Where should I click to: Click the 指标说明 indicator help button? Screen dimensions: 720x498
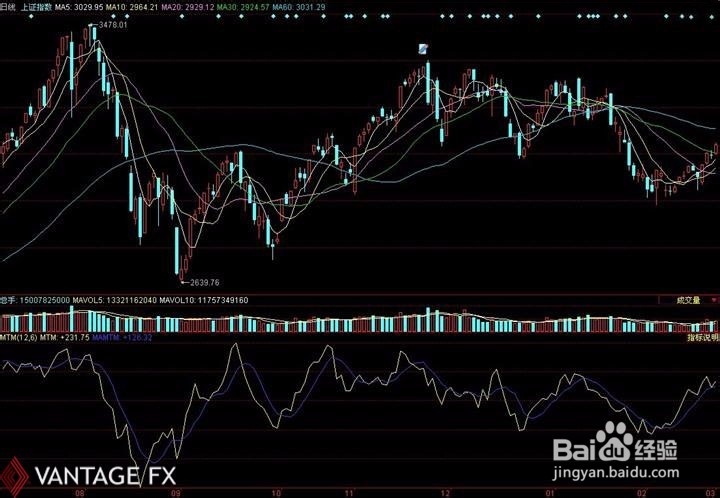point(703,338)
